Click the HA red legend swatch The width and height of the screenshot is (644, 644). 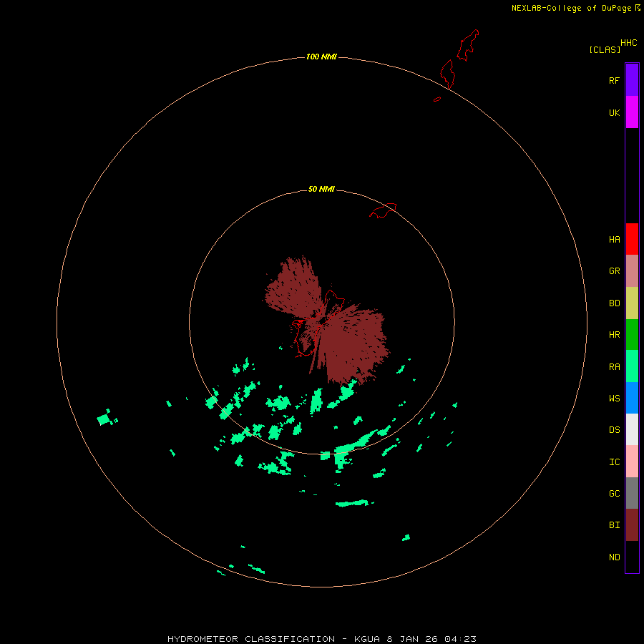(x=632, y=239)
